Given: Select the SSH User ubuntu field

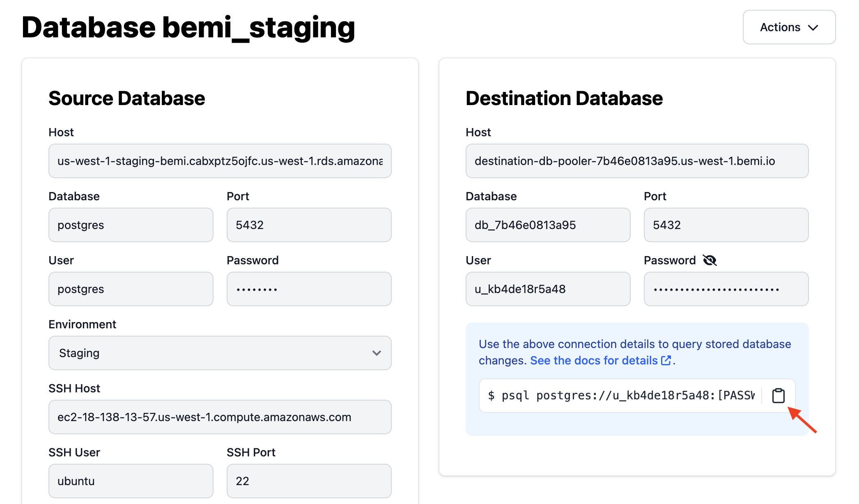Looking at the screenshot, I should [x=131, y=481].
